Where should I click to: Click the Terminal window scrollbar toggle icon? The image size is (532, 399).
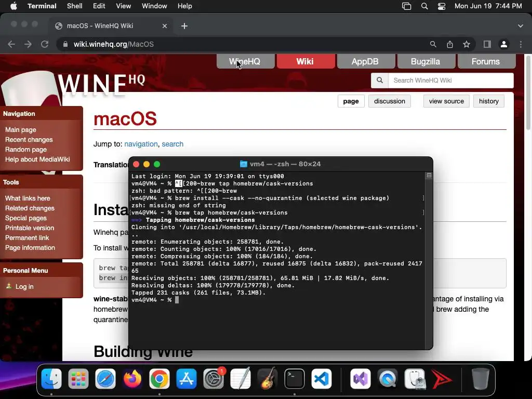(429, 176)
